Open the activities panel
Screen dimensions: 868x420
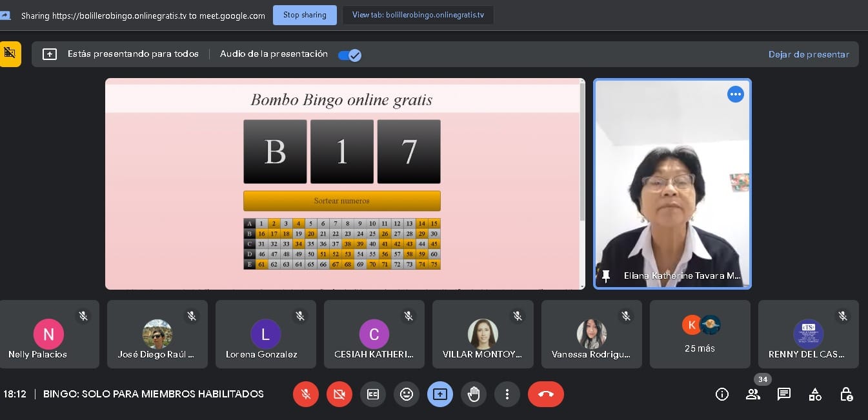tap(815, 394)
